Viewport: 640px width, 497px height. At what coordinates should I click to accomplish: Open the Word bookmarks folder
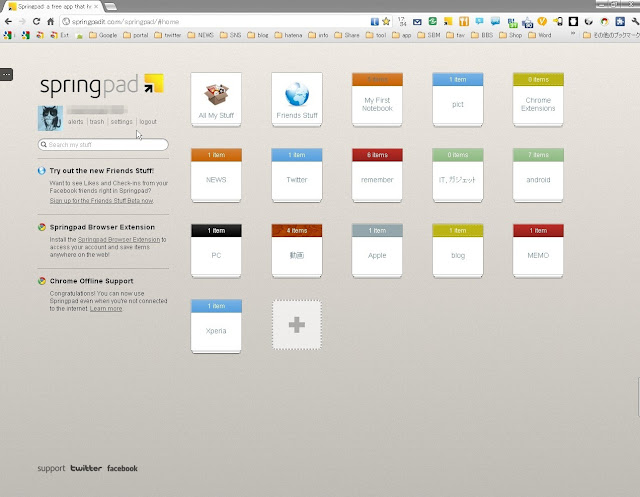540,35
